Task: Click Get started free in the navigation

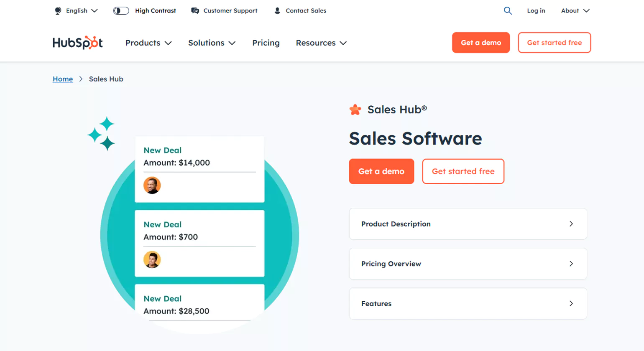Action: (554, 42)
